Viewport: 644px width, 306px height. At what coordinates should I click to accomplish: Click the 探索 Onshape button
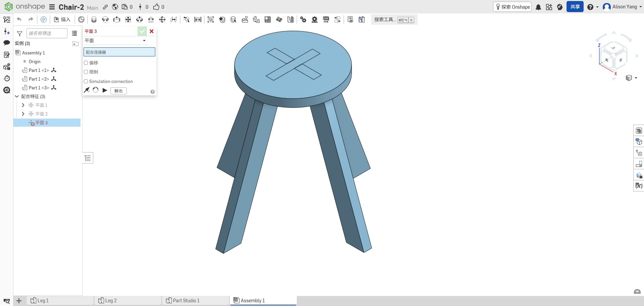point(513,7)
